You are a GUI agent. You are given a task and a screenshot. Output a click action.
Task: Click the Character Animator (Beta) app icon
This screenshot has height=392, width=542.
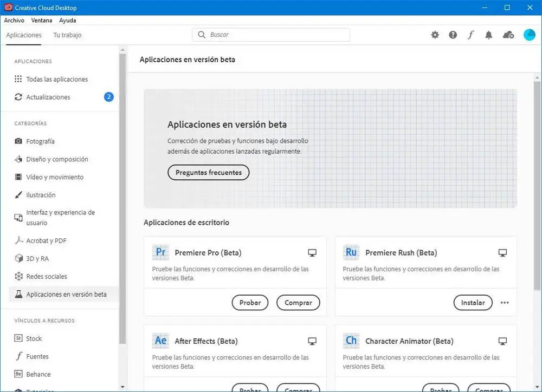click(x=351, y=341)
